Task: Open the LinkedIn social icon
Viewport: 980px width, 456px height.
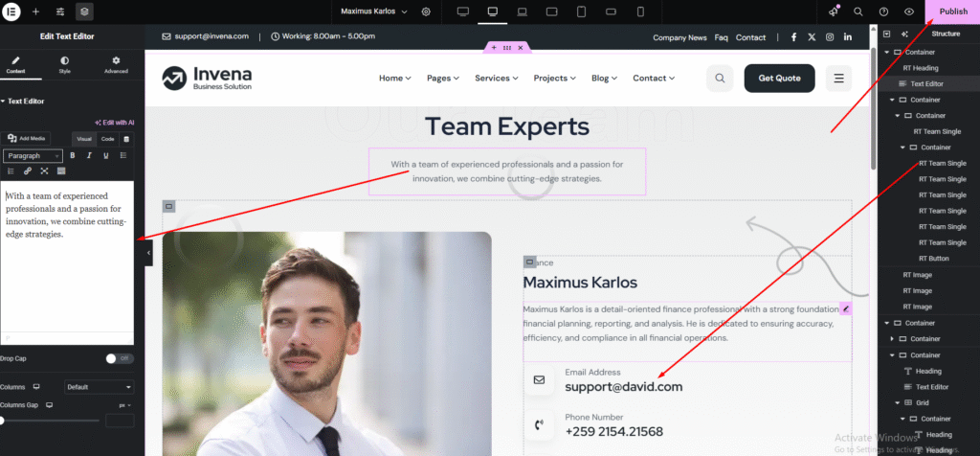Action: pos(848,37)
